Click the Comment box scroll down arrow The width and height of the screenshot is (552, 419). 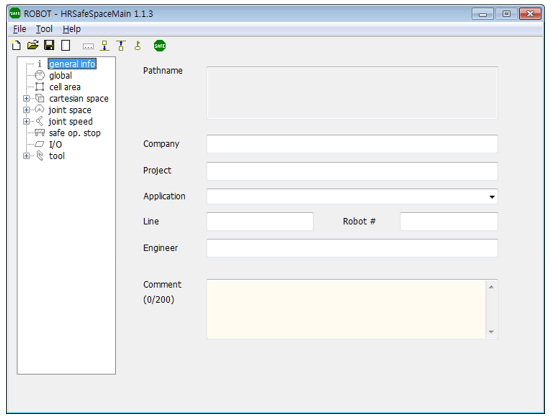[491, 332]
